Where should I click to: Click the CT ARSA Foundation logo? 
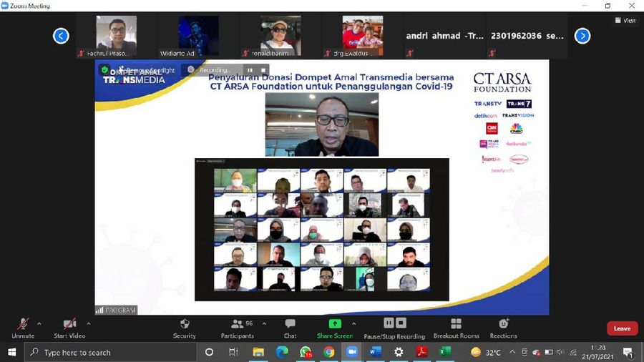click(x=502, y=82)
